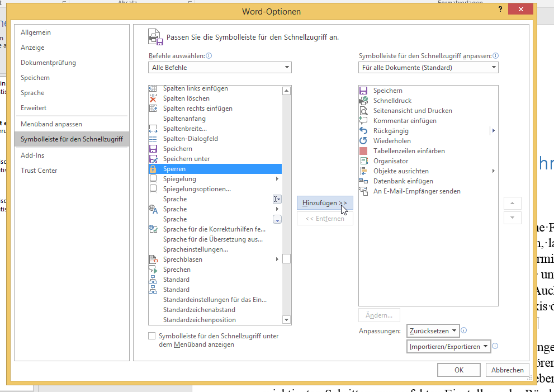The height and width of the screenshot is (392, 554).
Task: Click the Schnelldruck printer icon
Action: coord(363,101)
